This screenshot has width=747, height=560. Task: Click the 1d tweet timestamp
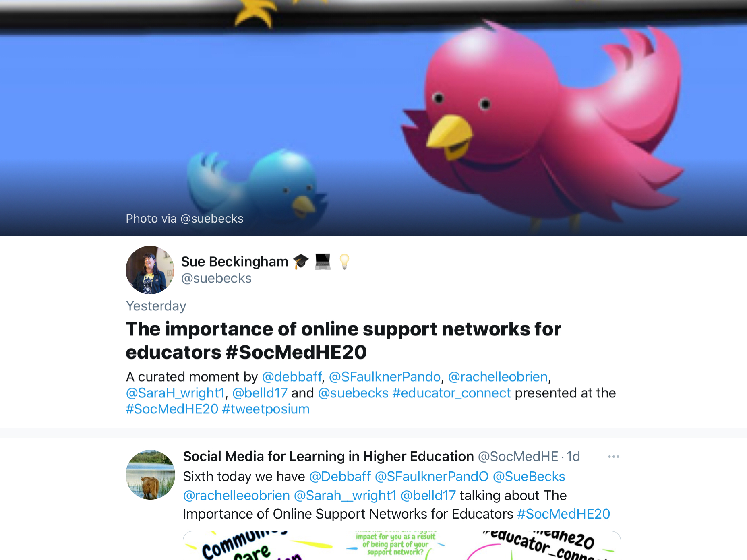(x=573, y=457)
